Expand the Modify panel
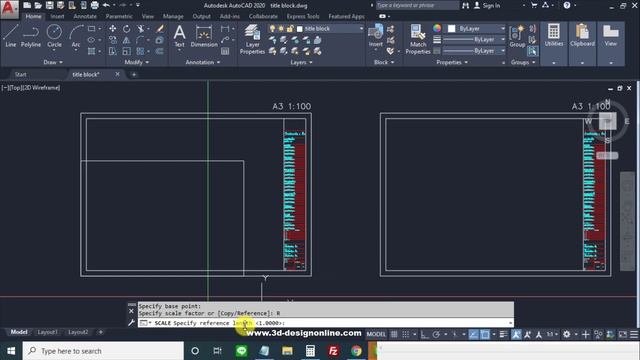This screenshot has height=360, width=640. coord(136,62)
